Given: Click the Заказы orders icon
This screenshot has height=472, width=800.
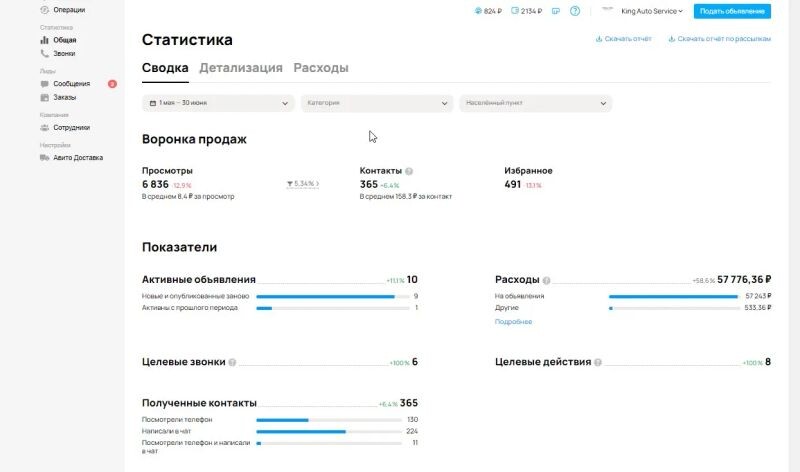Looking at the screenshot, I should (x=44, y=98).
